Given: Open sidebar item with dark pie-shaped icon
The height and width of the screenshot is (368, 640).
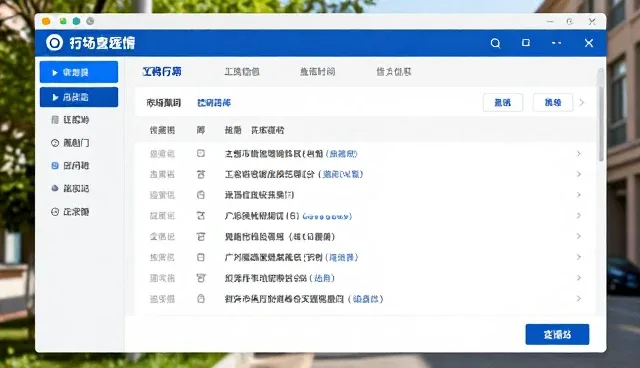Looking at the screenshot, I should (70, 188).
